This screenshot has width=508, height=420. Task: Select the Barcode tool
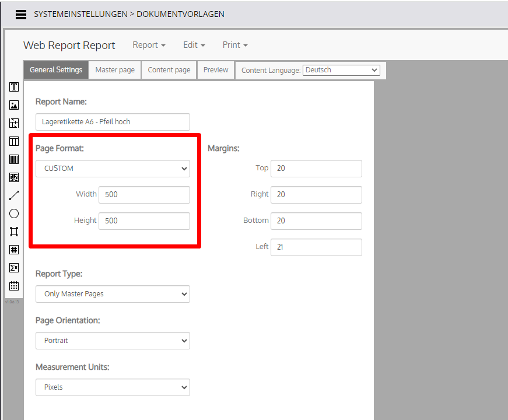14,159
